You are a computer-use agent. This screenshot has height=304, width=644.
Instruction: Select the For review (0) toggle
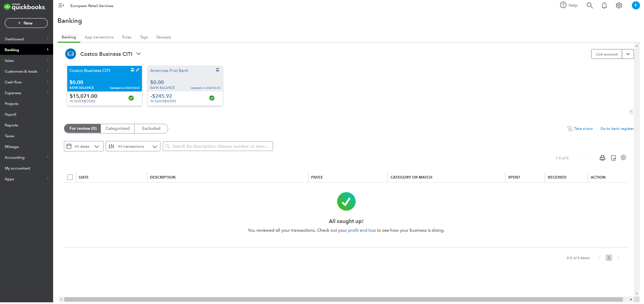(x=83, y=128)
